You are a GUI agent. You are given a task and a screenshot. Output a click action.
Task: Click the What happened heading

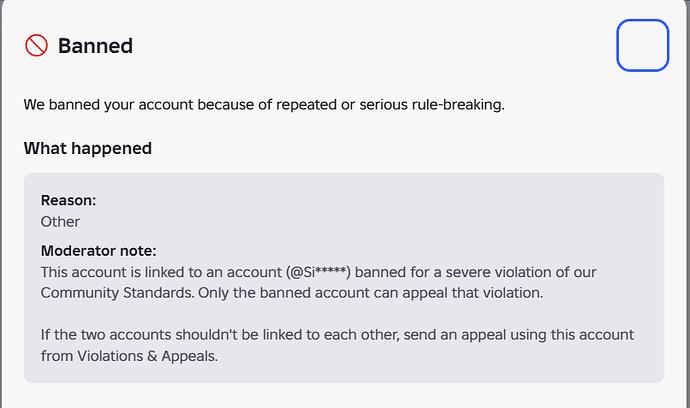(x=88, y=148)
